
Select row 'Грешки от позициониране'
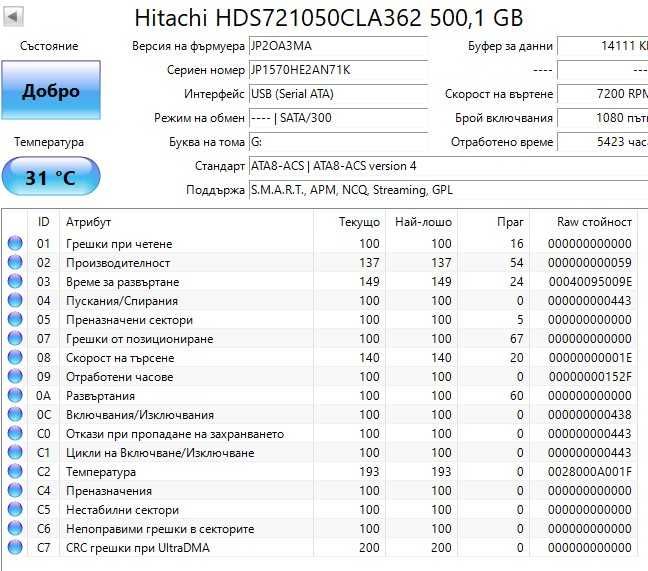tap(321, 338)
